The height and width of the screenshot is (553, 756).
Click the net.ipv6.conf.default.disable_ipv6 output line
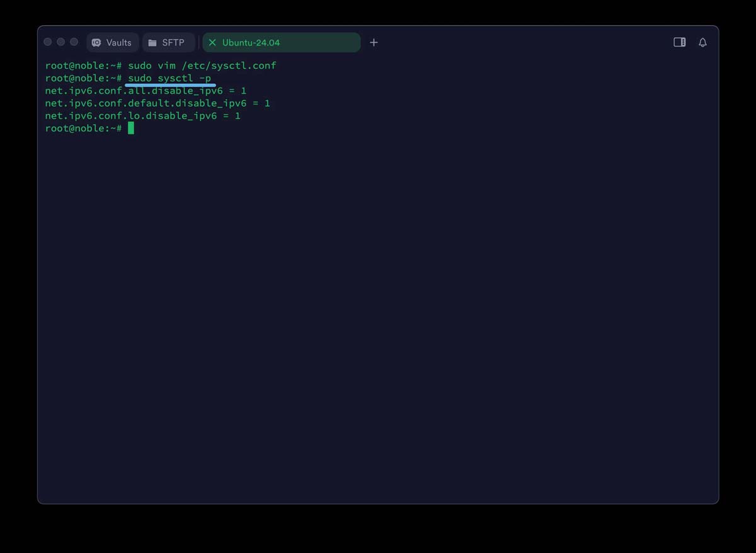pos(157,103)
